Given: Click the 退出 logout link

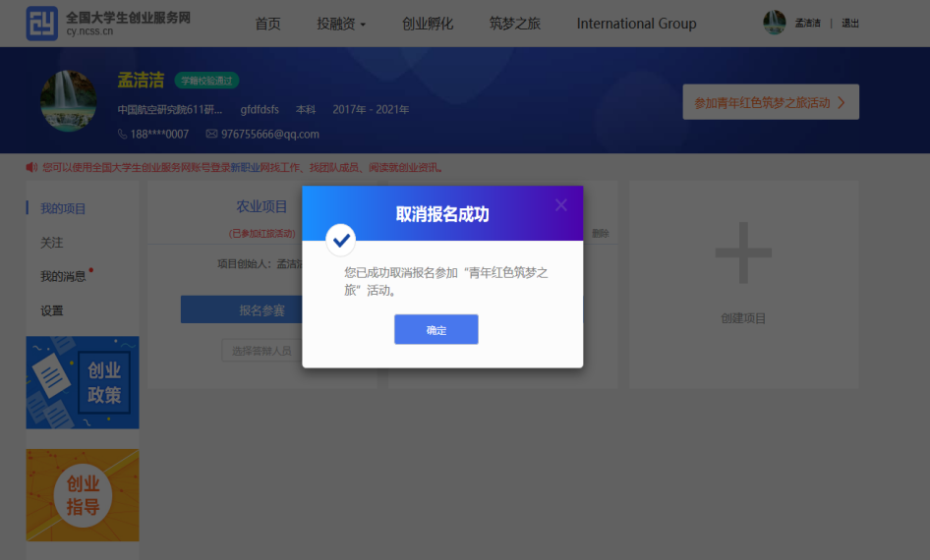Looking at the screenshot, I should pos(850,24).
